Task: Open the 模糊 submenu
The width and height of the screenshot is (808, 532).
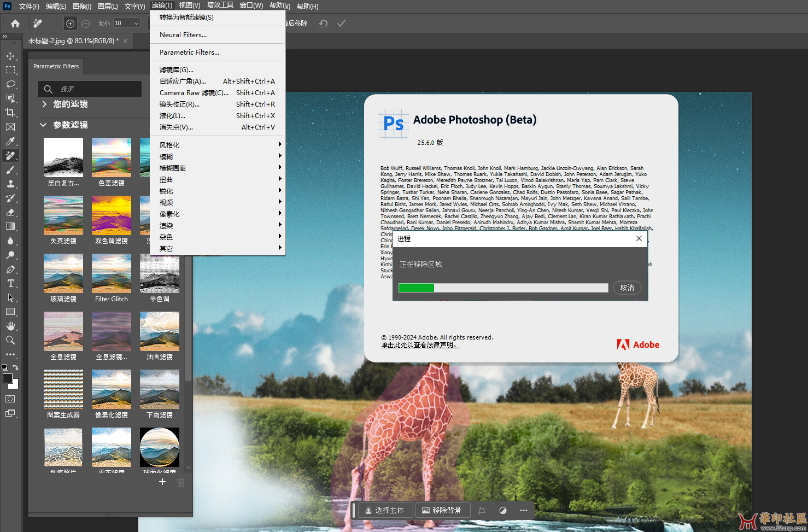Action: point(166,156)
